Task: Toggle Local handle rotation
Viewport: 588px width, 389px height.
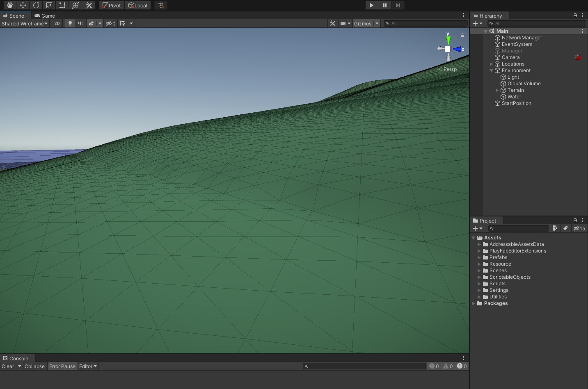Action: click(138, 5)
